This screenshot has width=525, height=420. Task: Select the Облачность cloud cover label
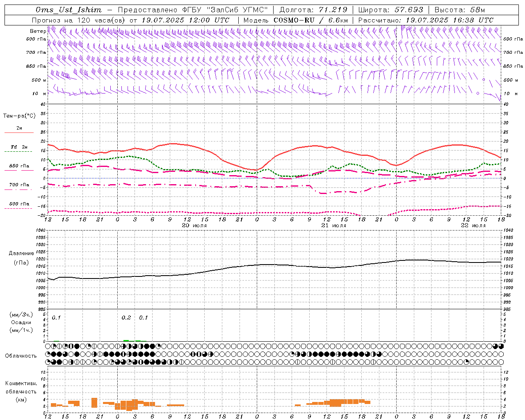click(x=21, y=356)
